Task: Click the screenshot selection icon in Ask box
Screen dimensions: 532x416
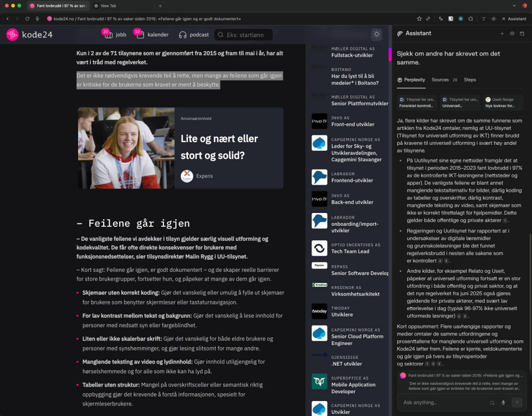Action: [x=492, y=403]
